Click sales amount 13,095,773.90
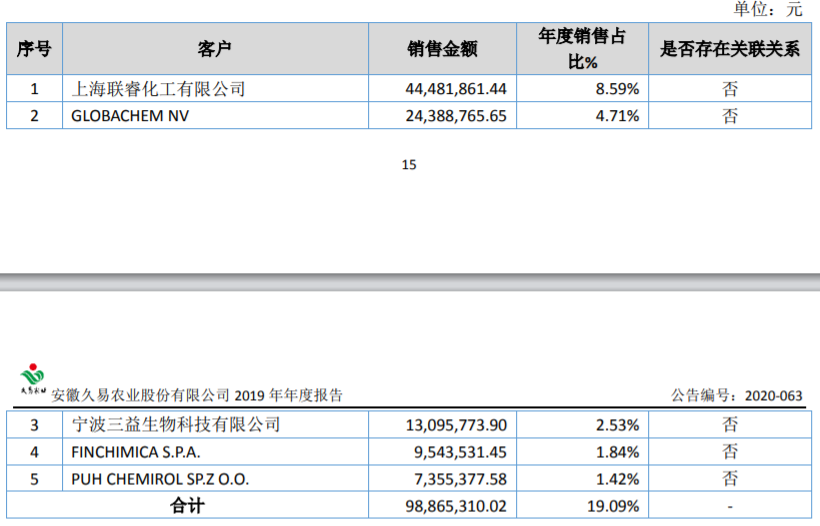 (456, 425)
